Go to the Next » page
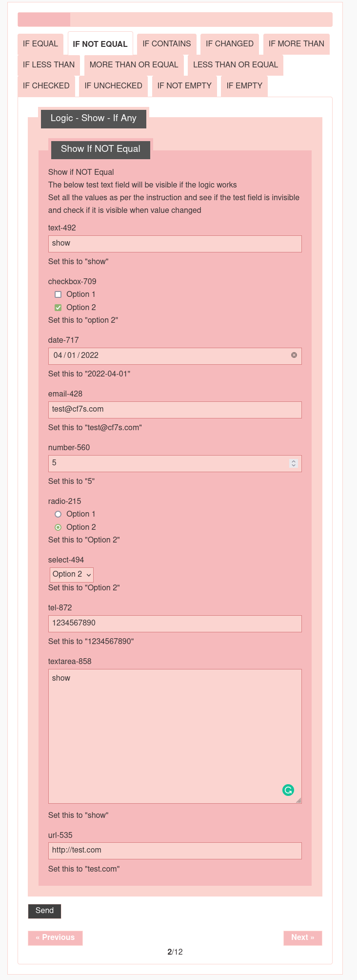 [303, 938]
